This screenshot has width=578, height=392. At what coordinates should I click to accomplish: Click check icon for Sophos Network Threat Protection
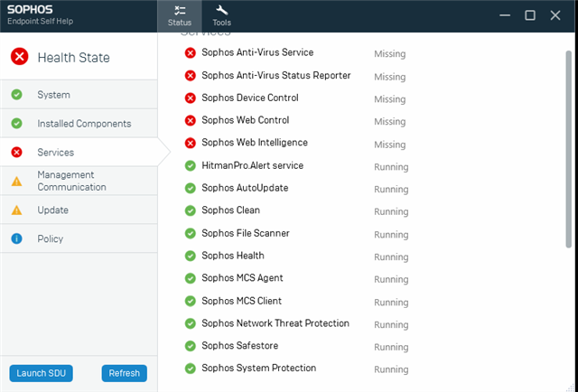[191, 323]
